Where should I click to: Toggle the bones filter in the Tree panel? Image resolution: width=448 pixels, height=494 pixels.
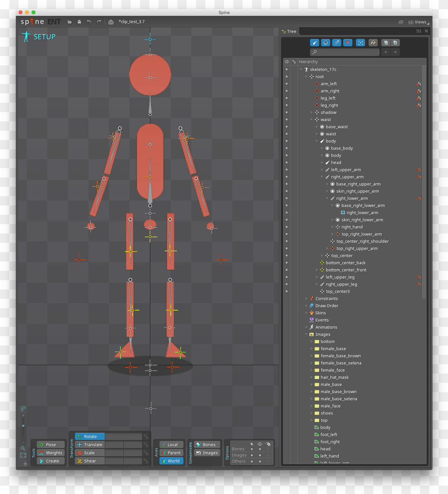pyautogui.click(x=314, y=42)
